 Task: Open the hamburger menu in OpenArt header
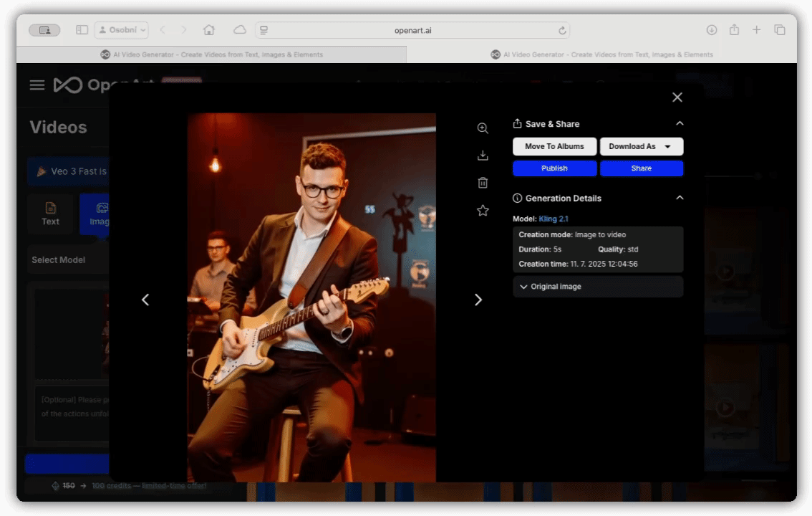(37, 85)
